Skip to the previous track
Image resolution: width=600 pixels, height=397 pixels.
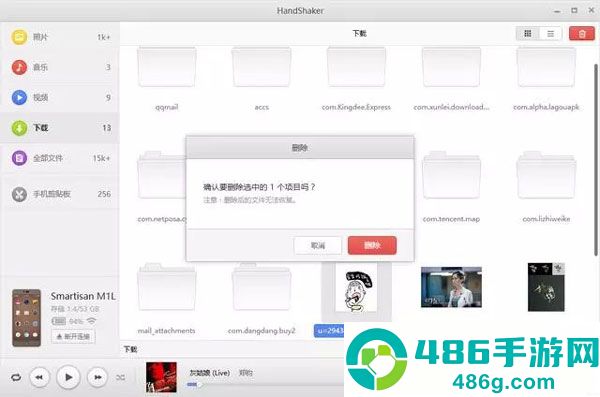coord(39,377)
